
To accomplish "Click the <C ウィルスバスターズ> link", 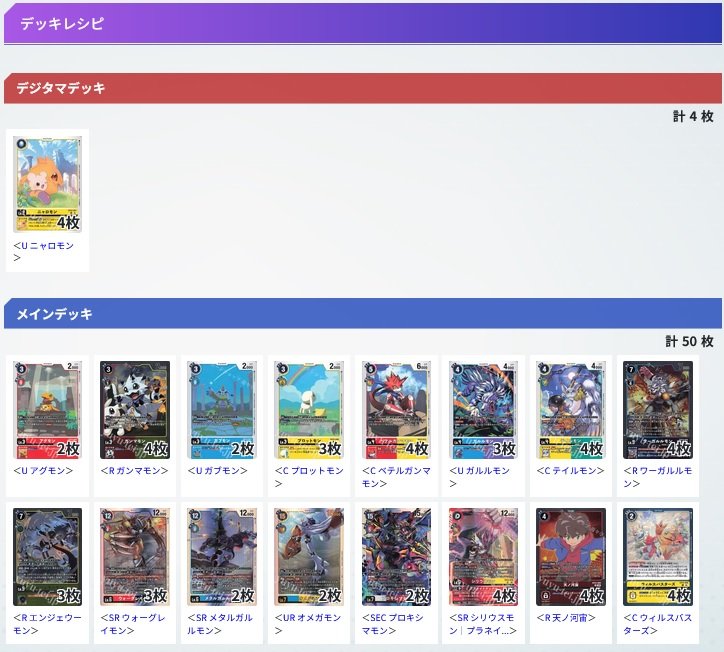I will (658, 623).
